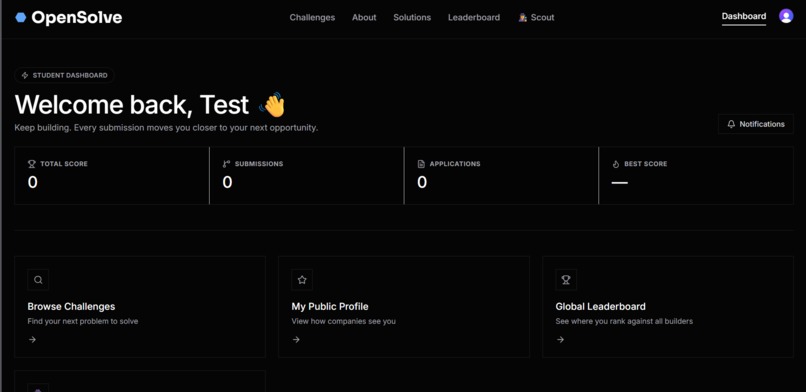Click the sparkle icon in Student Dashboard badge
The image size is (806, 392).
(25, 76)
